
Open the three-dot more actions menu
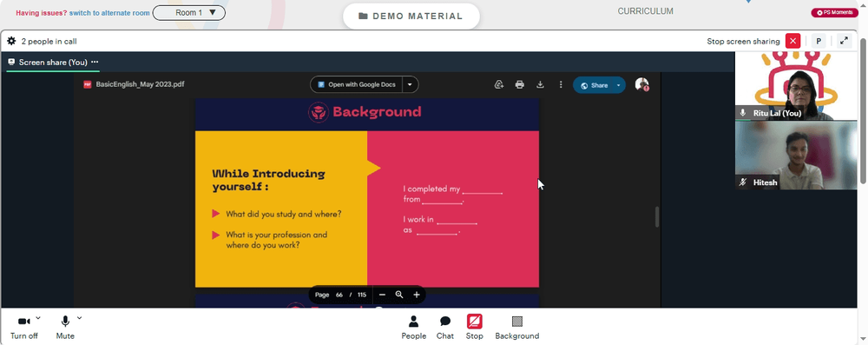click(561, 85)
